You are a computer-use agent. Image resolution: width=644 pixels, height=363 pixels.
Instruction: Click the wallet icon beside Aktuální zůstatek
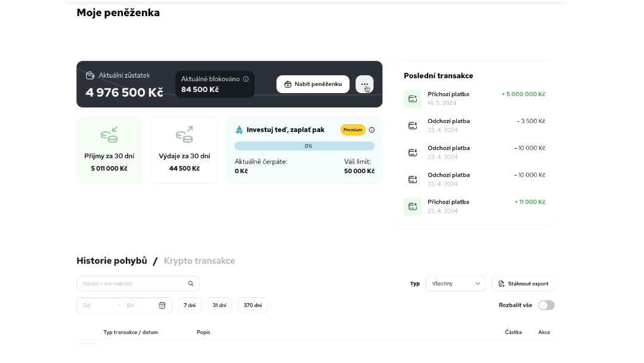click(90, 75)
